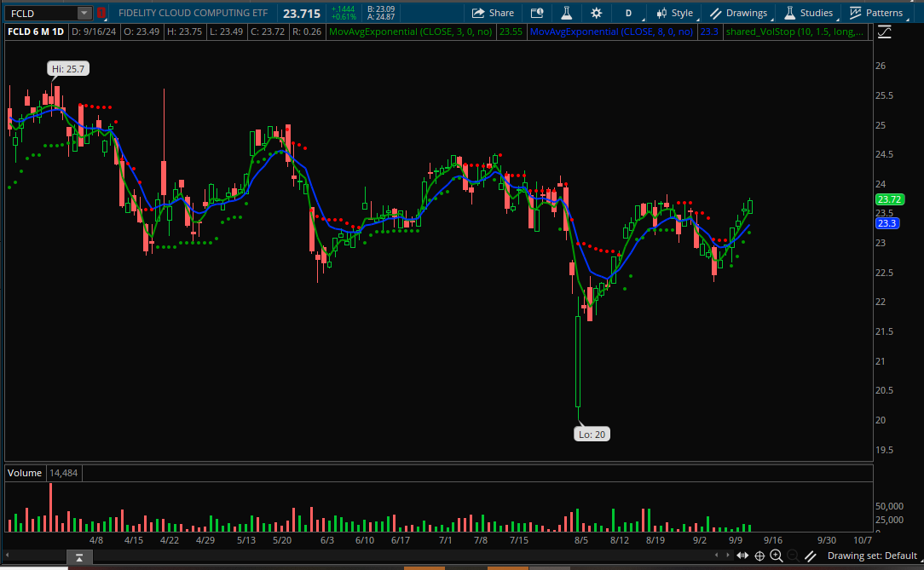This screenshot has width=924, height=570.
Task: Open chart settings via the gear icon
Action: (595, 13)
